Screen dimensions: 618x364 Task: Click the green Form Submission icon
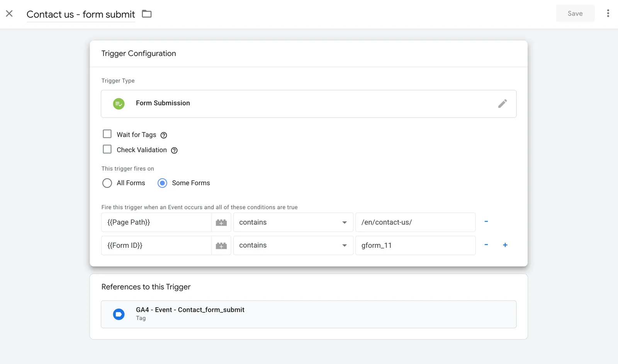point(119,103)
